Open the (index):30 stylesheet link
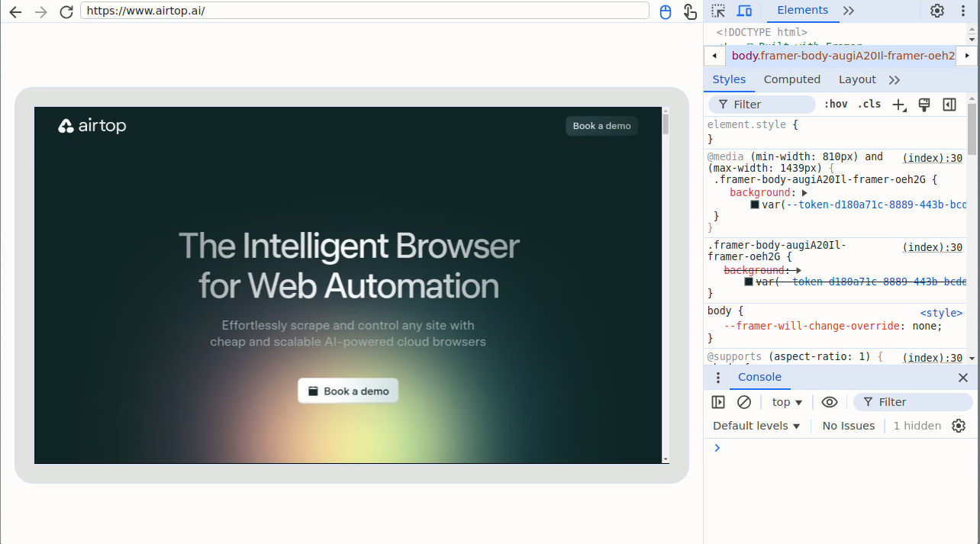The image size is (980, 544). [932, 158]
